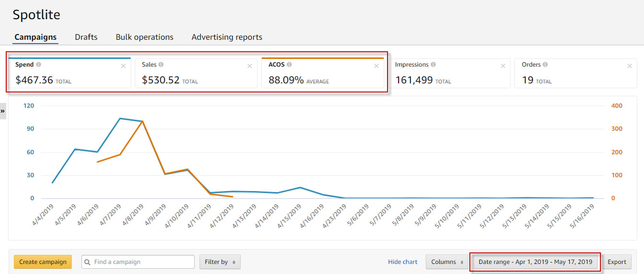This screenshot has height=274, width=644.
Task: Close the Orders metric card
Action: pyautogui.click(x=630, y=66)
